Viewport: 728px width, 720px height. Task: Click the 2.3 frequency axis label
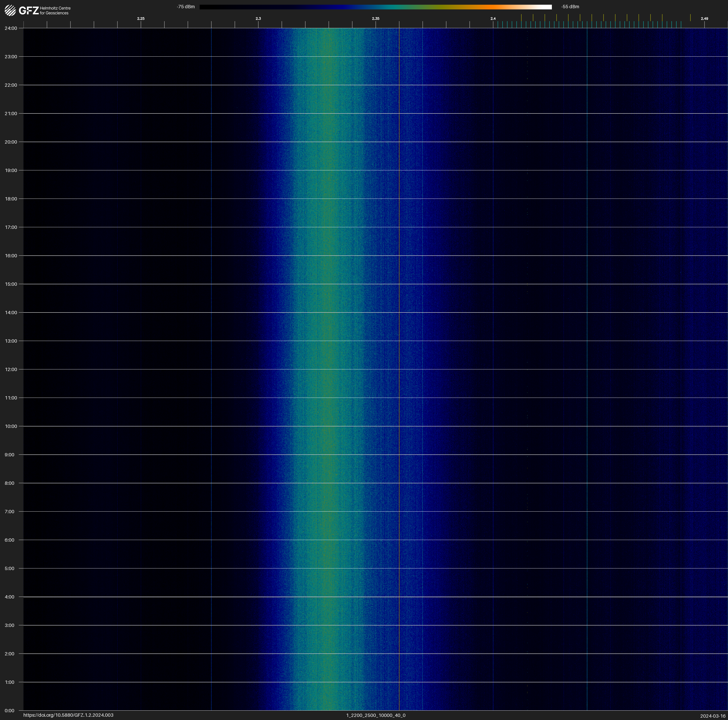click(258, 19)
